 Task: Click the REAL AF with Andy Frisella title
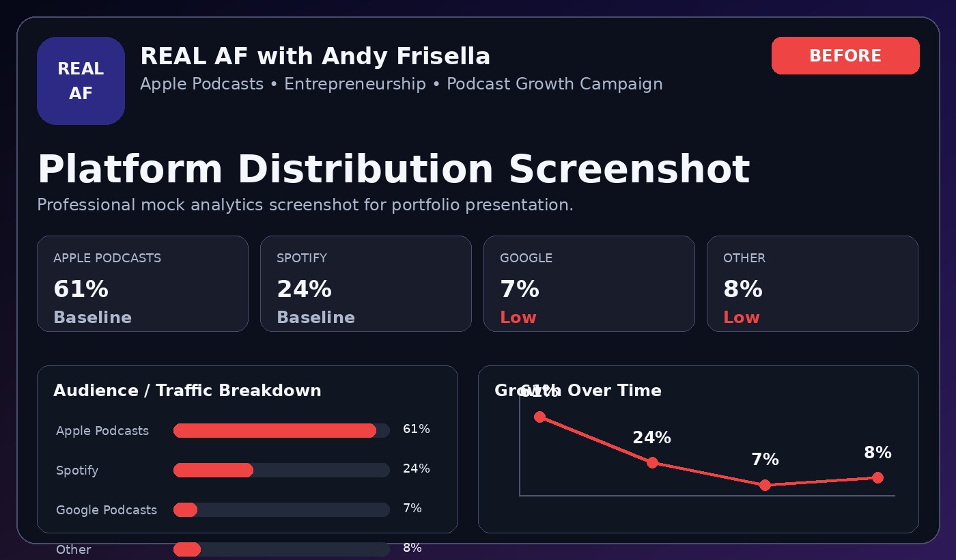click(x=315, y=57)
